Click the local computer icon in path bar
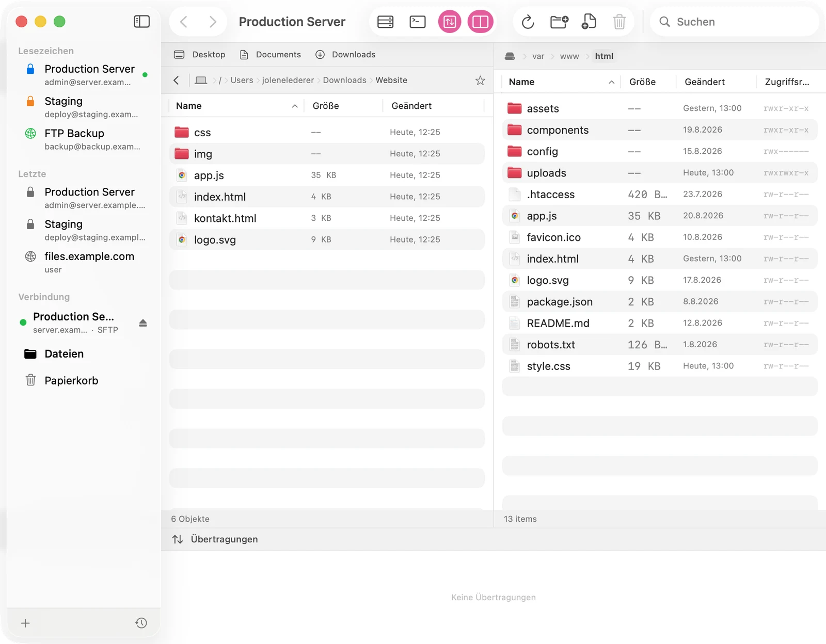This screenshot has height=644, width=826. click(201, 80)
